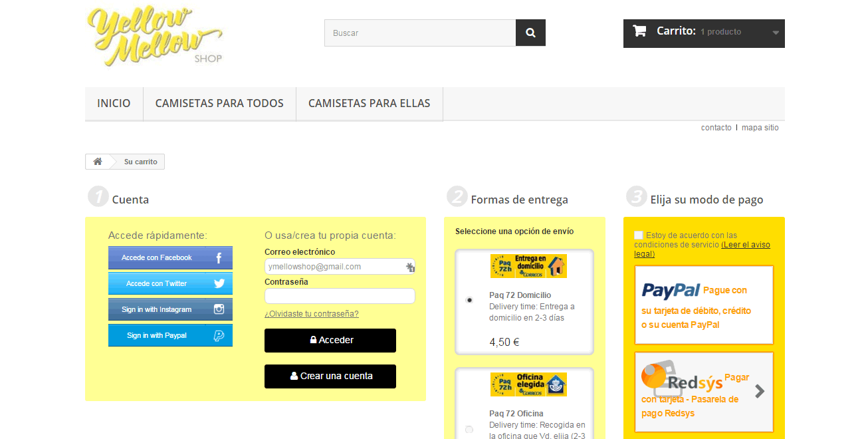Click the Paq 72h Oficina elegida logo
Image resolution: width=868 pixels, height=439 pixels.
point(528,384)
